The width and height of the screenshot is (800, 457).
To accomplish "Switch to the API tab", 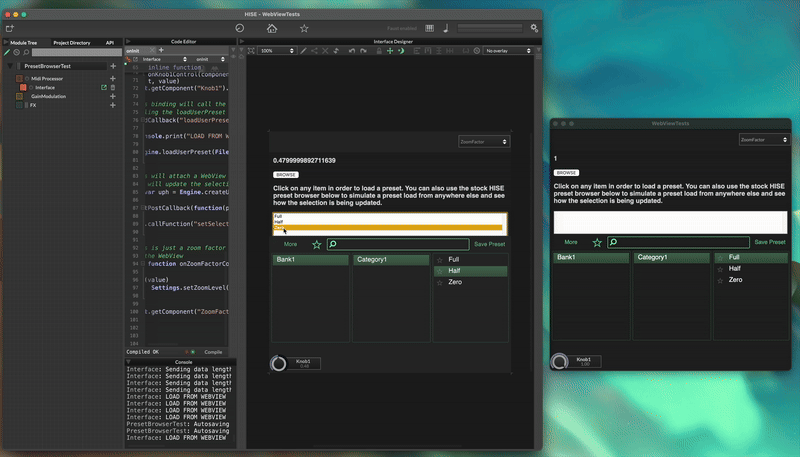I will 110,42.
